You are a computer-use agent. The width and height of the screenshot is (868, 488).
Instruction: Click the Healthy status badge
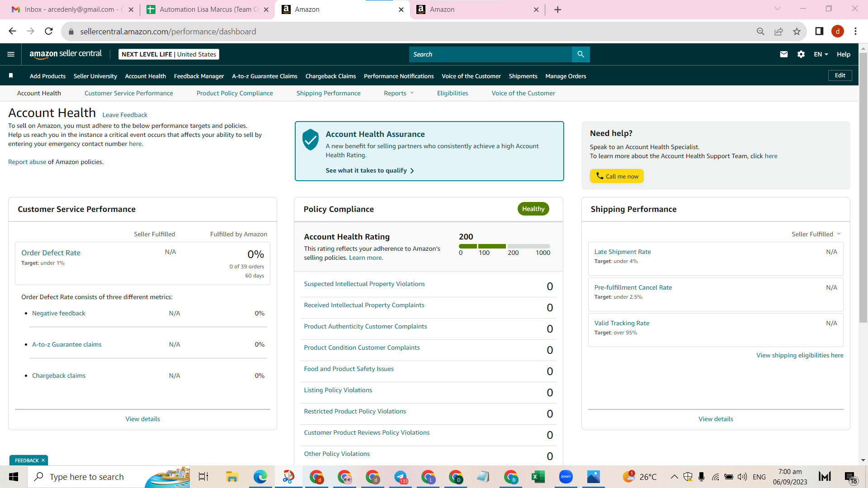tap(533, 209)
